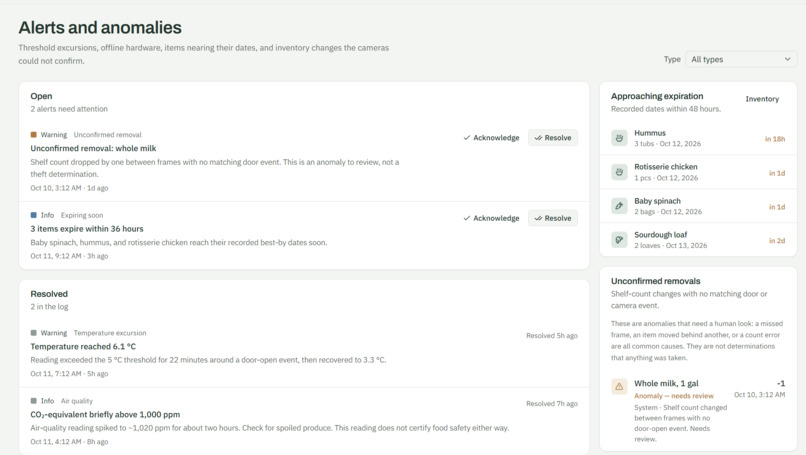
Task: Click the Whole milk warning triangle icon
Action: tap(619, 386)
